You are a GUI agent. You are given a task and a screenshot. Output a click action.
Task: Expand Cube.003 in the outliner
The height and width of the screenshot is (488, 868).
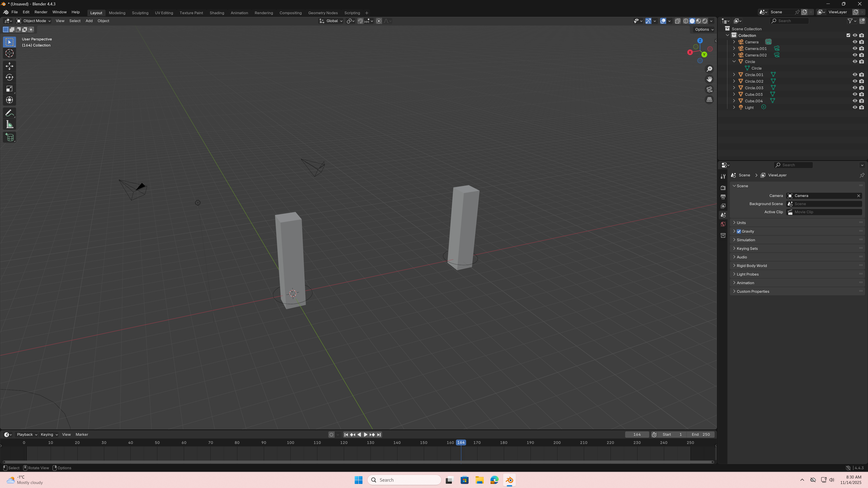(734, 94)
